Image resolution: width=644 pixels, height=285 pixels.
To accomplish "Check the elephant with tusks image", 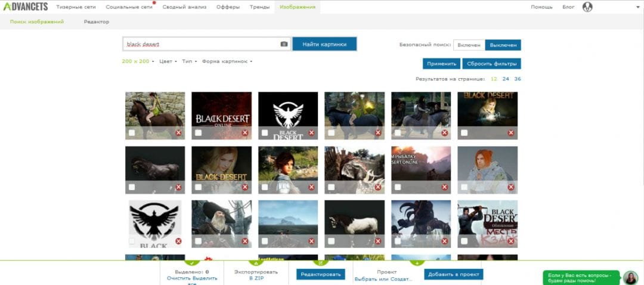I will coord(331,187).
